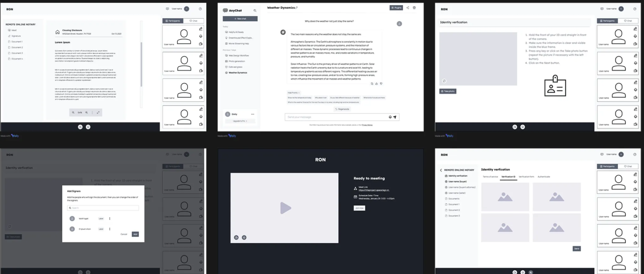Viewport: 644px width, 274px height.
Task: Open the Authenticate tab
Action: click(544, 177)
